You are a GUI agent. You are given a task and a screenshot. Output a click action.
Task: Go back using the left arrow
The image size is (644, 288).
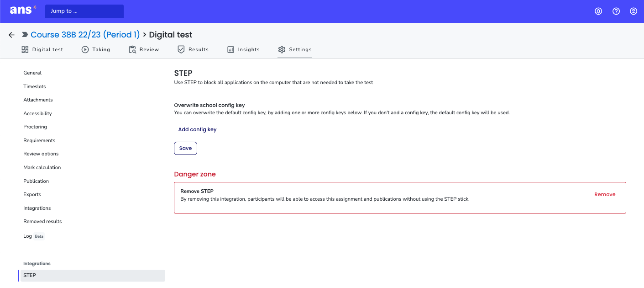11,35
